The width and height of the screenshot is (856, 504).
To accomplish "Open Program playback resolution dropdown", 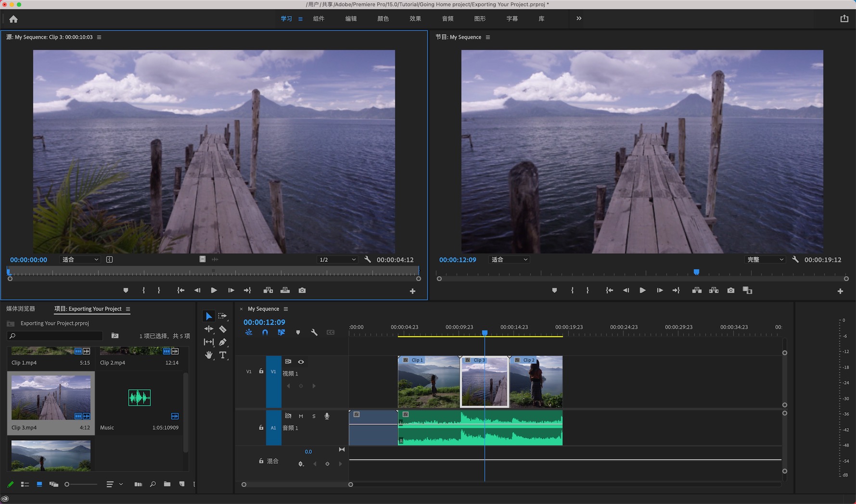I will [x=765, y=260].
